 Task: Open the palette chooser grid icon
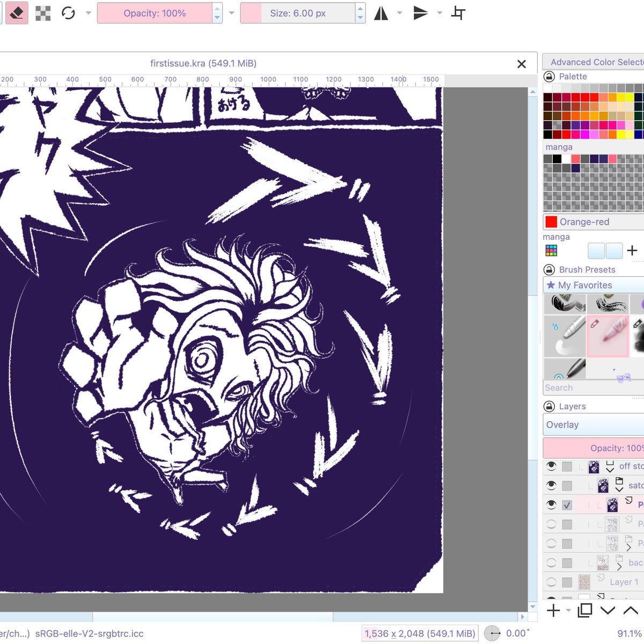pos(551,251)
